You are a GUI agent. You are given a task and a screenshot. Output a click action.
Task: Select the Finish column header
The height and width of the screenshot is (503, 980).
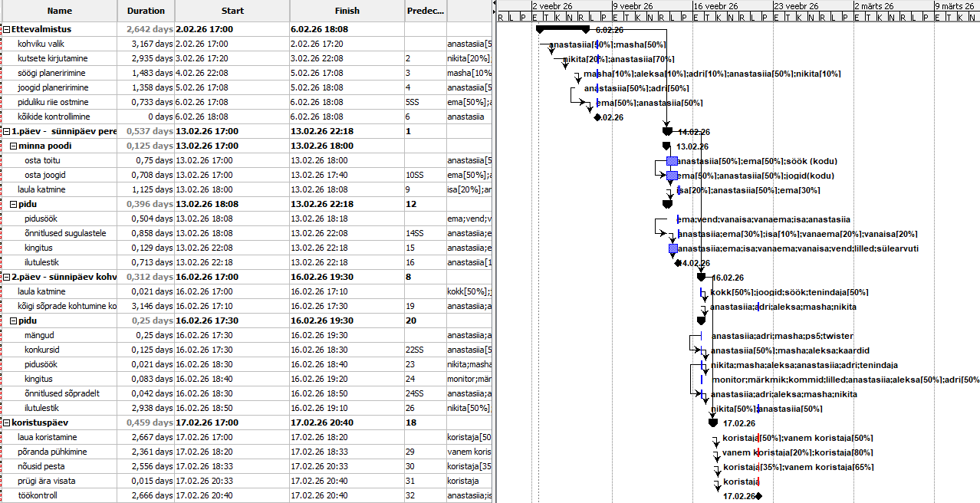click(x=347, y=11)
